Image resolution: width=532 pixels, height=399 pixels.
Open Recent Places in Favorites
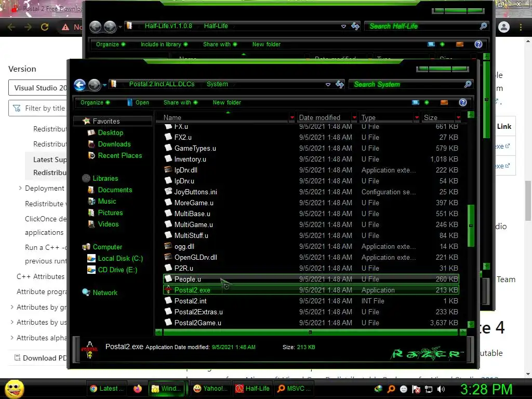point(120,156)
